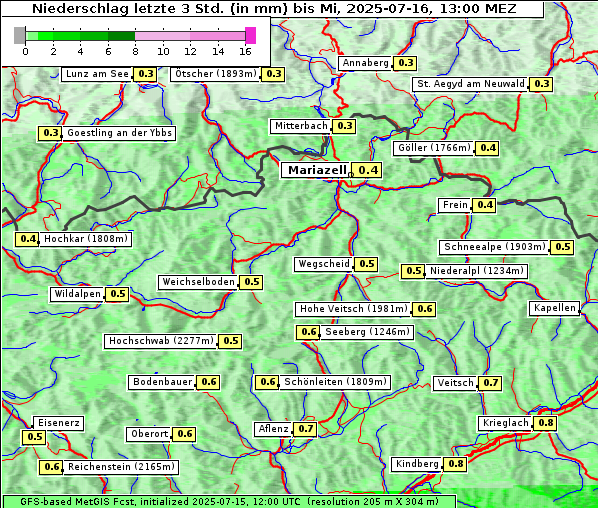Click the 0.8 value beside Kindberg

coord(455,465)
